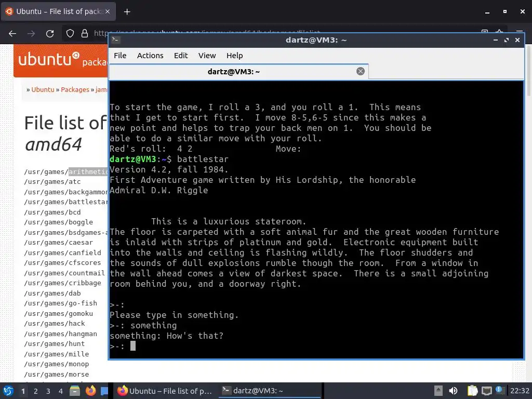Open the volume speaker tray icon
Viewport: 532px width, 399px height.
click(453, 391)
